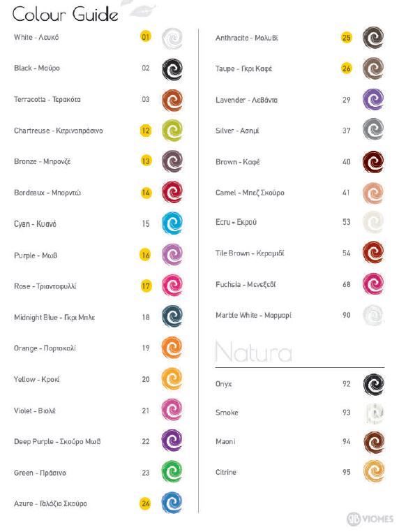Select the yellow 25 badge beside Anthracite
399x532 pixels.
[346, 37]
